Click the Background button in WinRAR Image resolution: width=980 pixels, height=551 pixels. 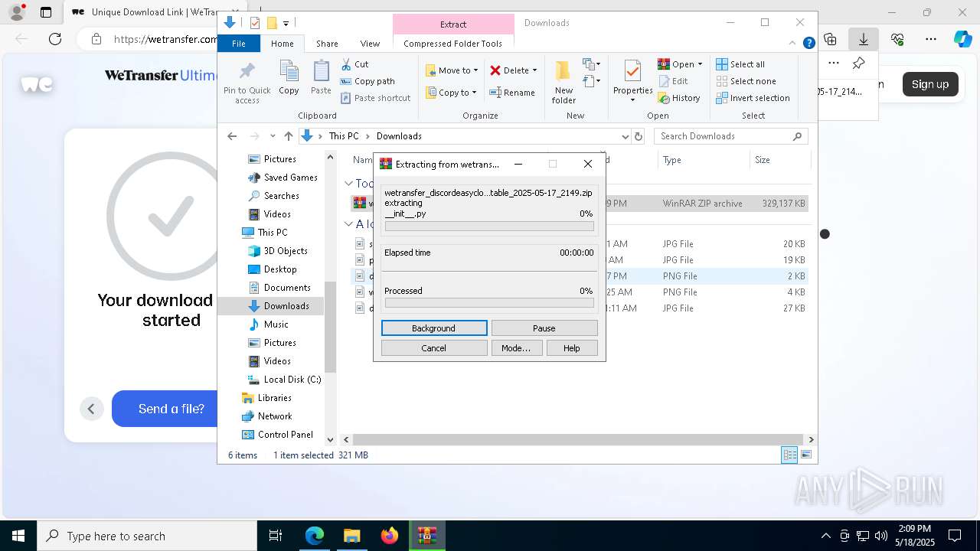[433, 328]
